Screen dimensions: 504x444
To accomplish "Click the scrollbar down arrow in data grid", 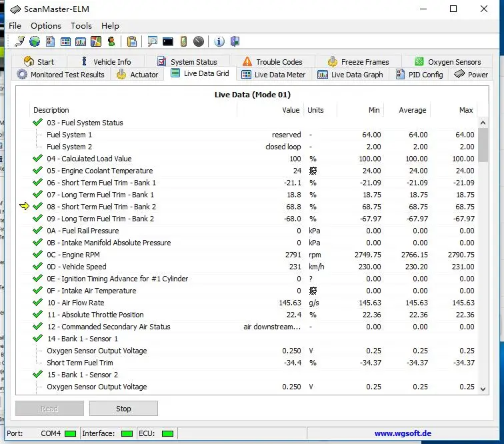I will pos(483,389).
